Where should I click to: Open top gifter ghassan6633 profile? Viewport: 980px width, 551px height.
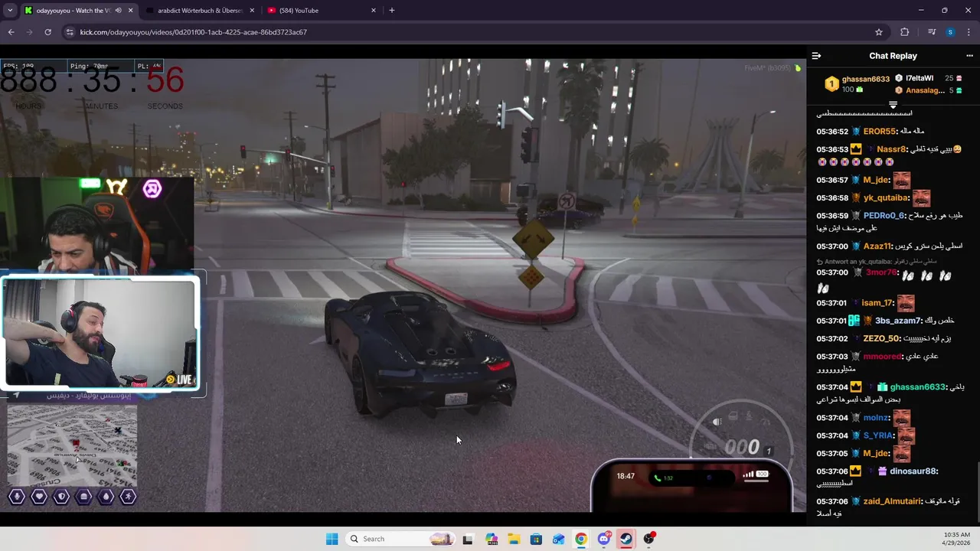point(865,79)
